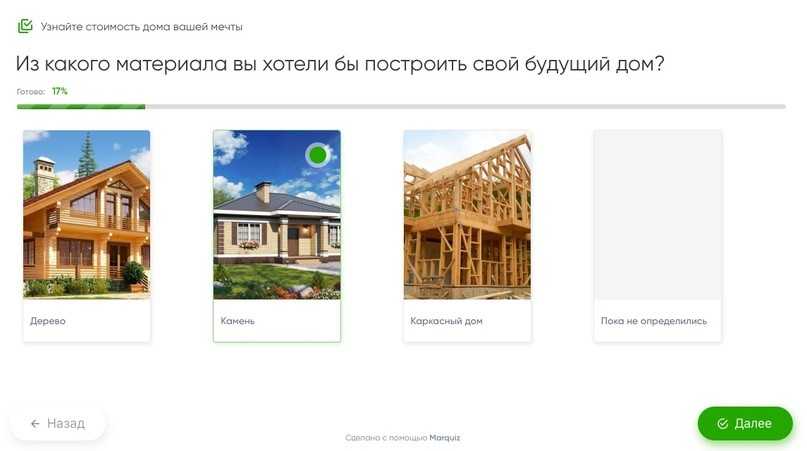Select the blank placeholder image card
The height and width of the screenshot is (451, 807).
[657, 214]
